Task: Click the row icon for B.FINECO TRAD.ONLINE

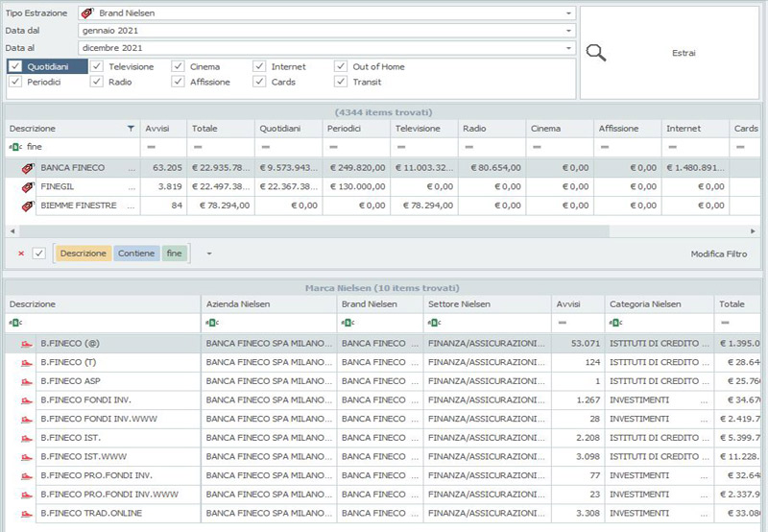Action: click(26, 513)
